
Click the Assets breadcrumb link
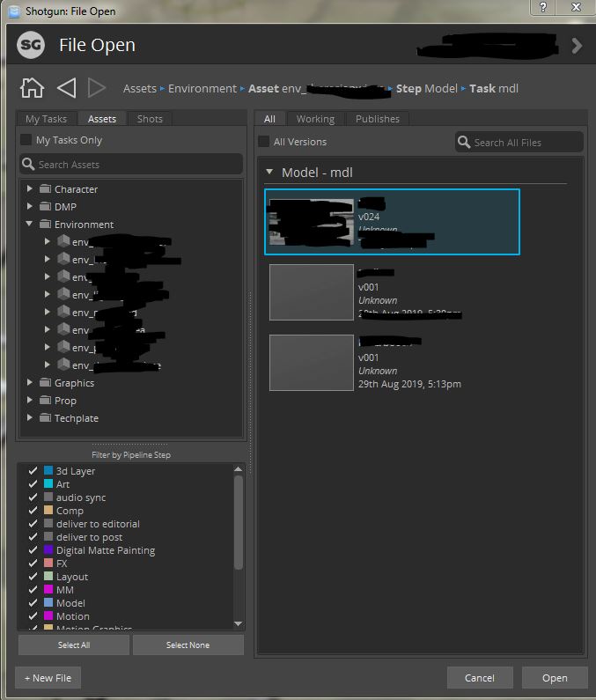click(140, 88)
